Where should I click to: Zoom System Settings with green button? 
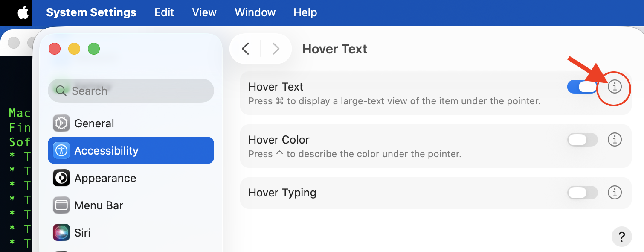(94, 49)
